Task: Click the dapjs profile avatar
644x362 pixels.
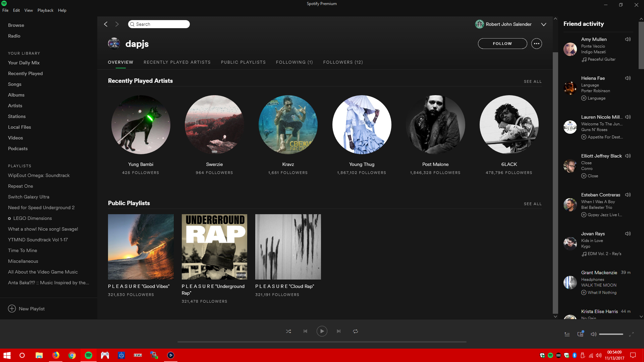Action: pos(114,44)
